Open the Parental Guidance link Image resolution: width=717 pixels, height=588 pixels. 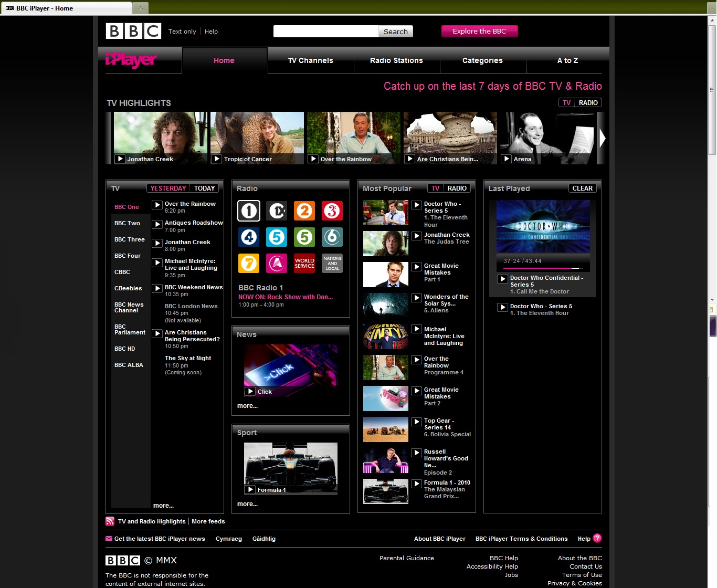(407, 558)
